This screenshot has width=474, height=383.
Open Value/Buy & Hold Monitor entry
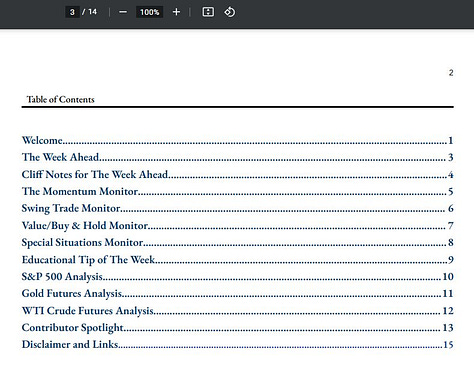pos(237,226)
